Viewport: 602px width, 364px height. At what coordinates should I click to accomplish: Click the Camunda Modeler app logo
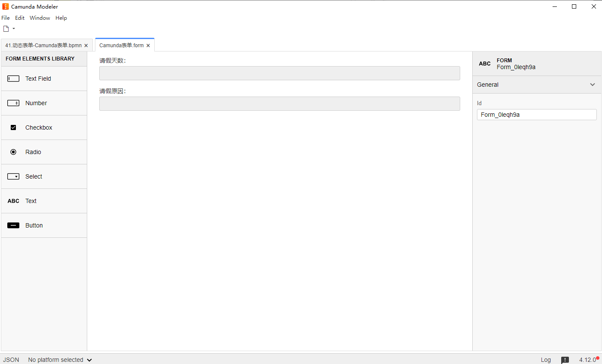point(5,6)
